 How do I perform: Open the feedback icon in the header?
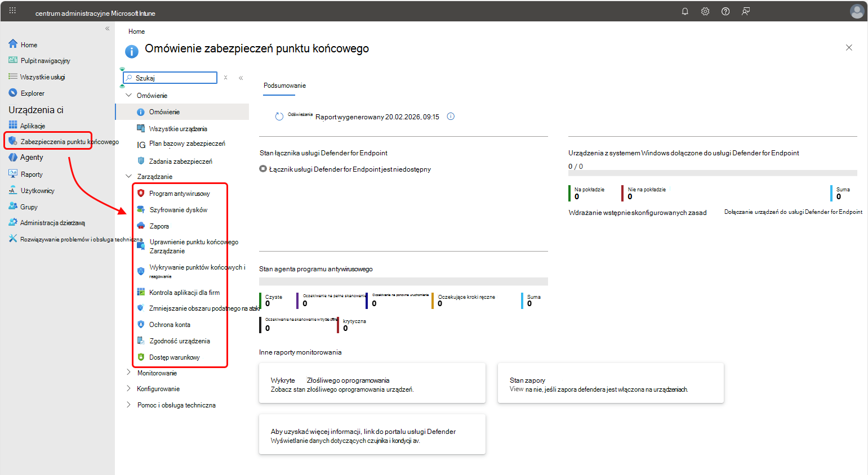(x=746, y=11)
